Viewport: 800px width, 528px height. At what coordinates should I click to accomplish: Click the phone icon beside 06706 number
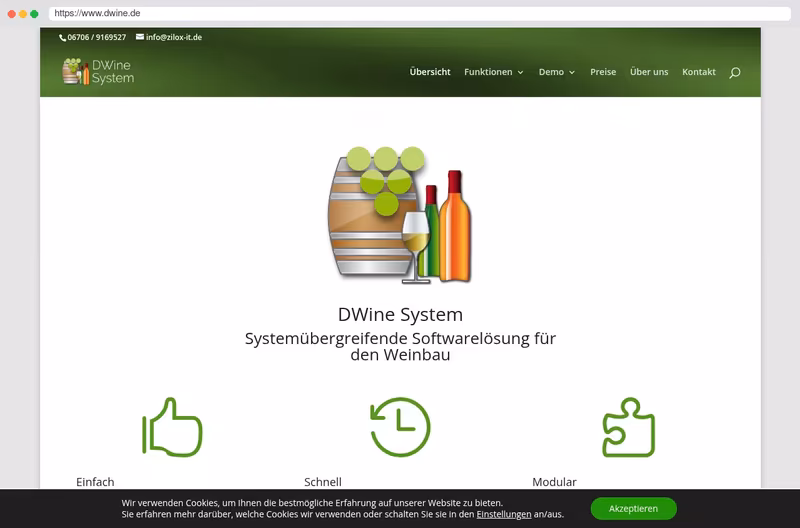(x=62, y=37)
